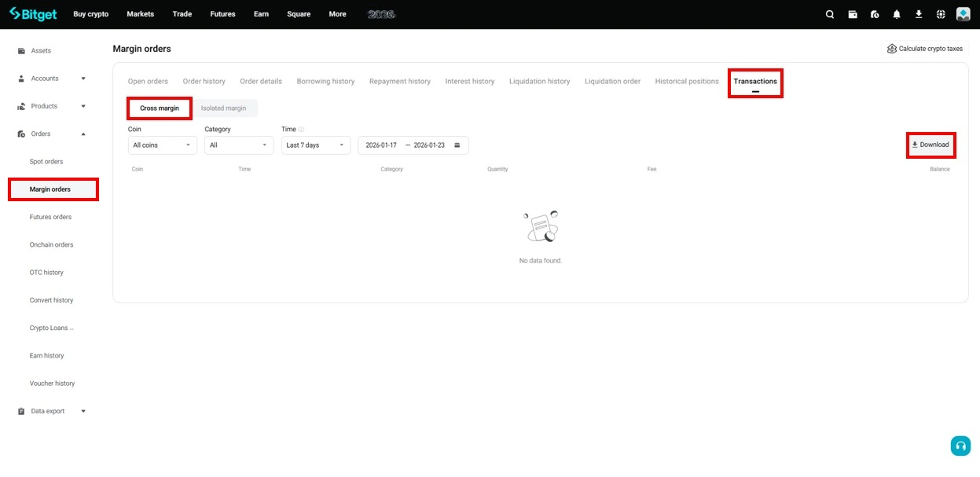This screenshot has width=980, height=477.
Task: Open Earn history in the sidebar
Action: (46, 356)
